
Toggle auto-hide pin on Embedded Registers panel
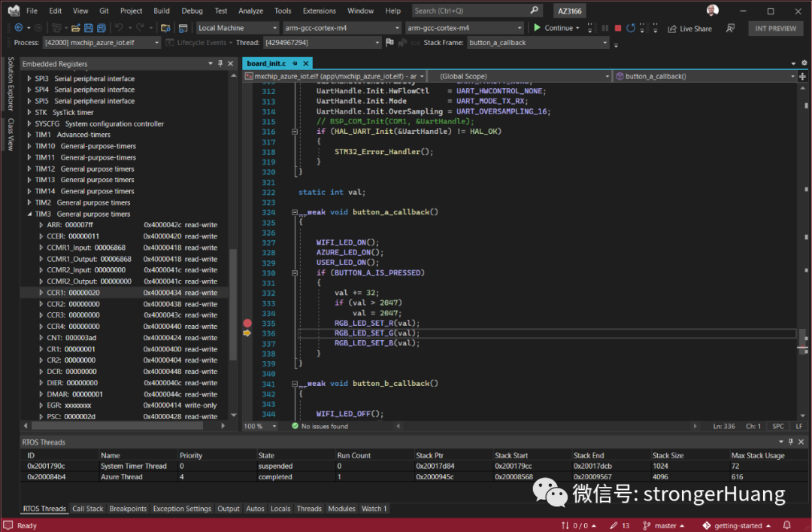tap(220, 63)
